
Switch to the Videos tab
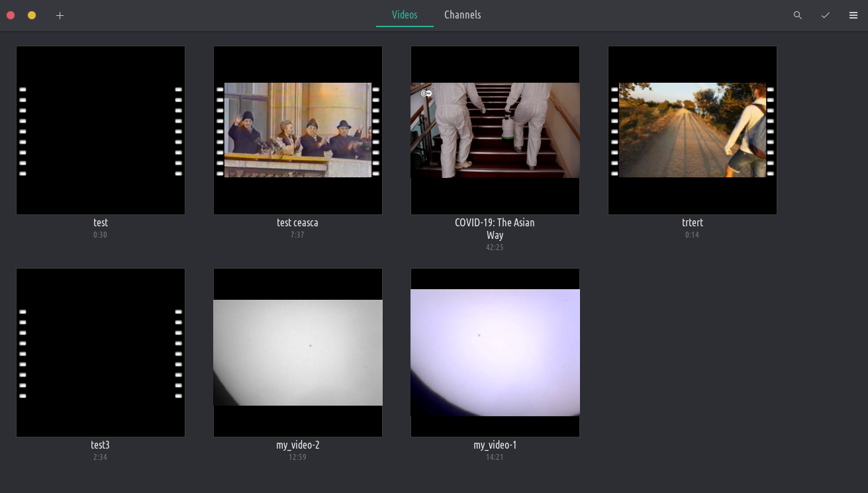[405, 15]
